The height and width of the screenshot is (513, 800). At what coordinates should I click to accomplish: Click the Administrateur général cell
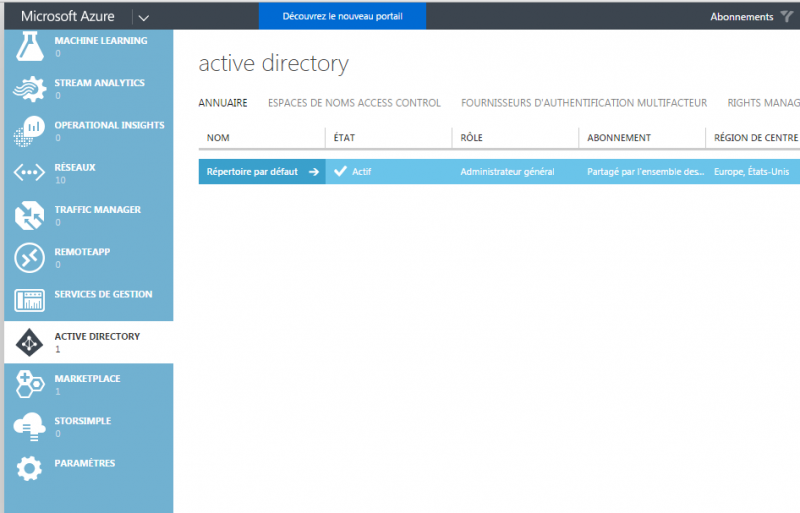point(507,172)
